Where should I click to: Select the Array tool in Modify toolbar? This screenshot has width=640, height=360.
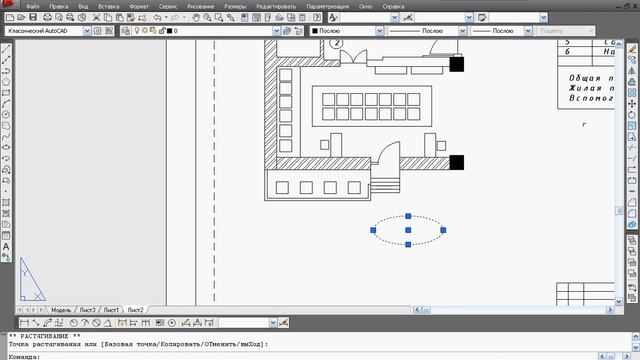click(632, 93)
